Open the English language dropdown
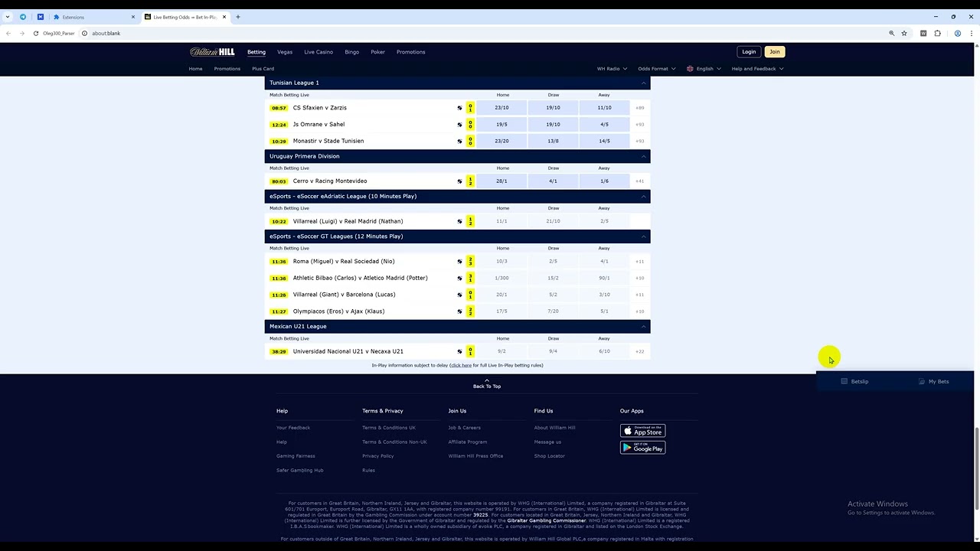980x551 pixels. pyautogui.click(x=704, y=69)
